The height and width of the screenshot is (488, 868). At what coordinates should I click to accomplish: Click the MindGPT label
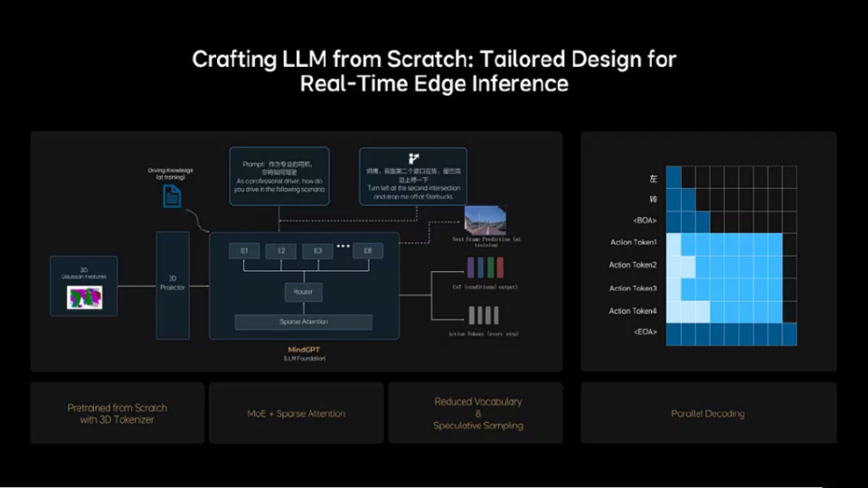(x=304, y=350)
